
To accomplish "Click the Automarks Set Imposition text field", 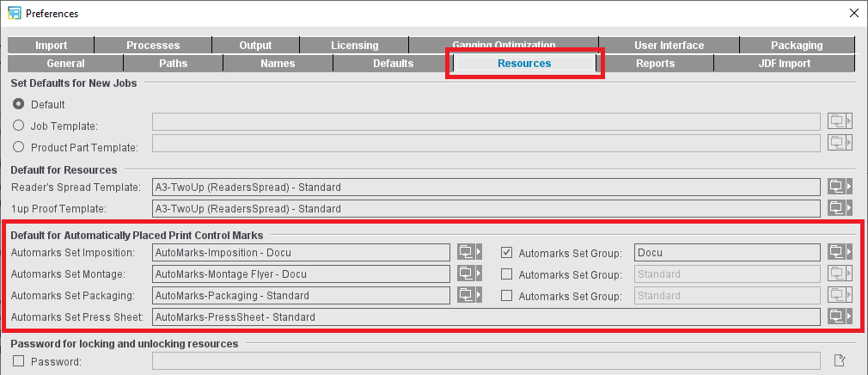I will 301,252.
